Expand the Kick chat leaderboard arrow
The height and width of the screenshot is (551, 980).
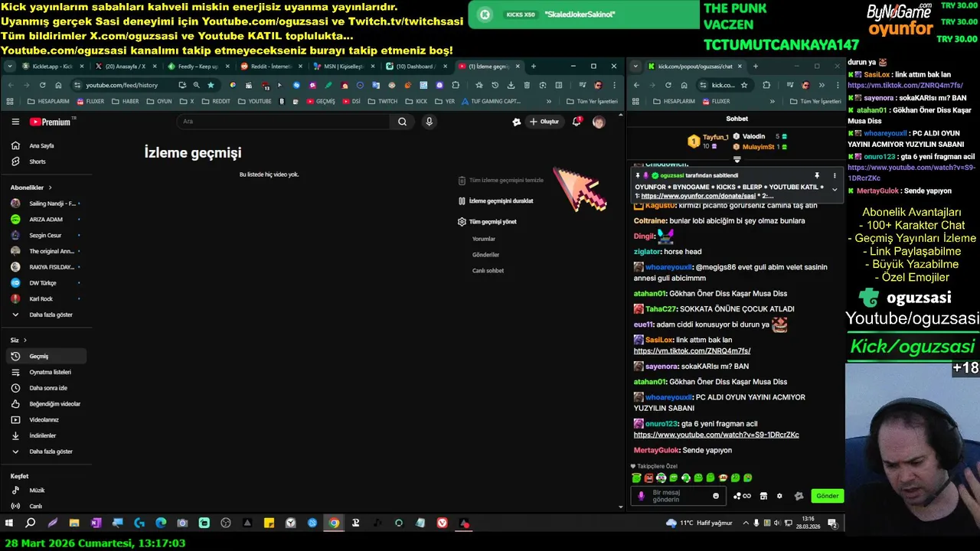point(737,159)
